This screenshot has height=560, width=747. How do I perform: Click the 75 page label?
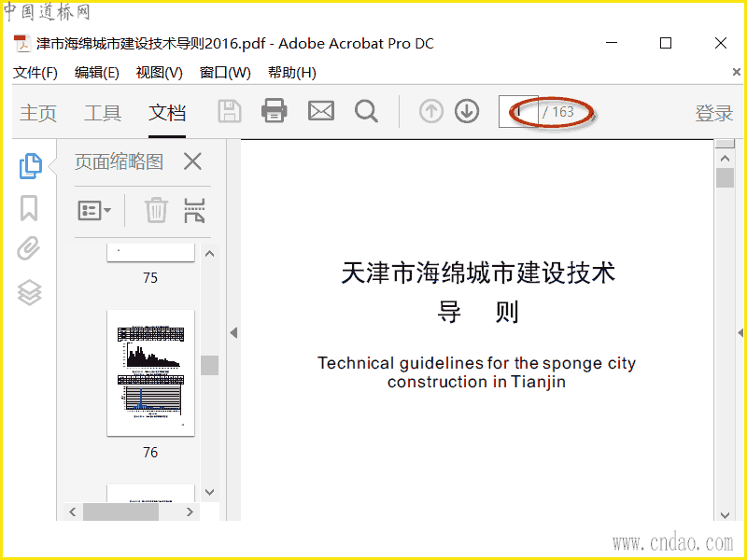click(150, 277)
